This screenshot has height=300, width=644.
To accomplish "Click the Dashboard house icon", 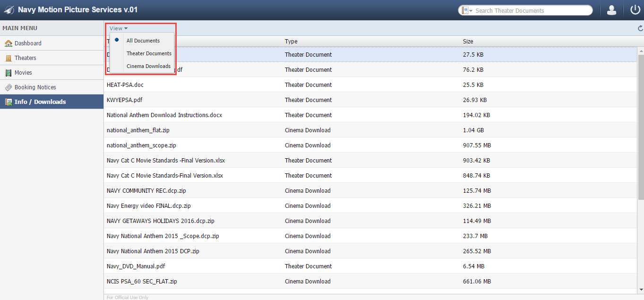I will (x=9, y=43).
